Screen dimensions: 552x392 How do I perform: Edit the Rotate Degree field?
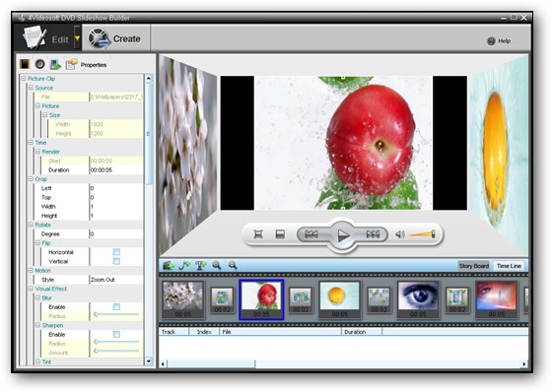coord(116,234)
